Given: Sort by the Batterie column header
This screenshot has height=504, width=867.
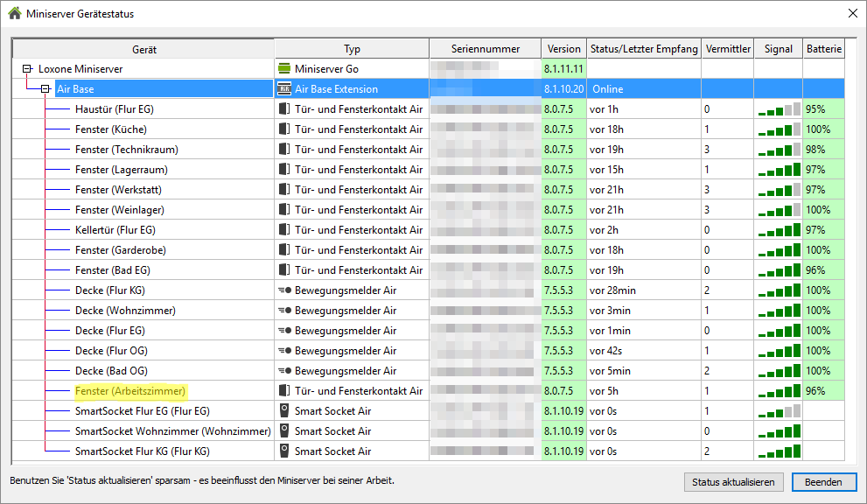Looking at the screenshot, I should coord(824,49).
